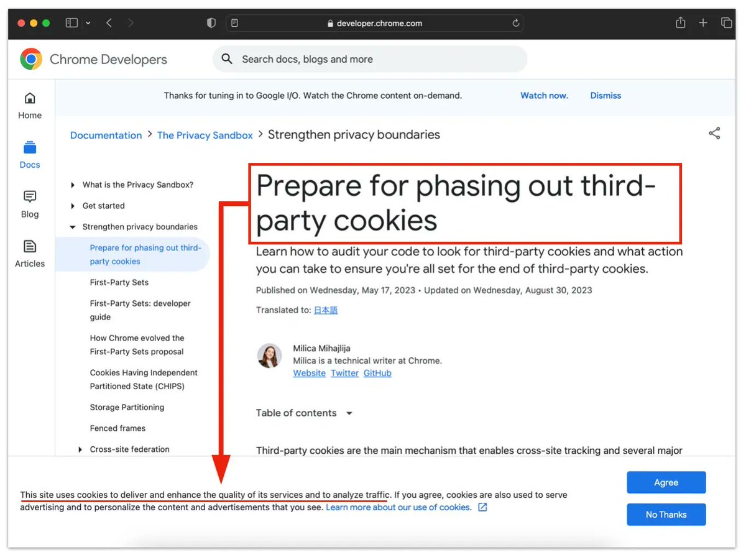Open the author's Twitter link

tap(344, 373)
